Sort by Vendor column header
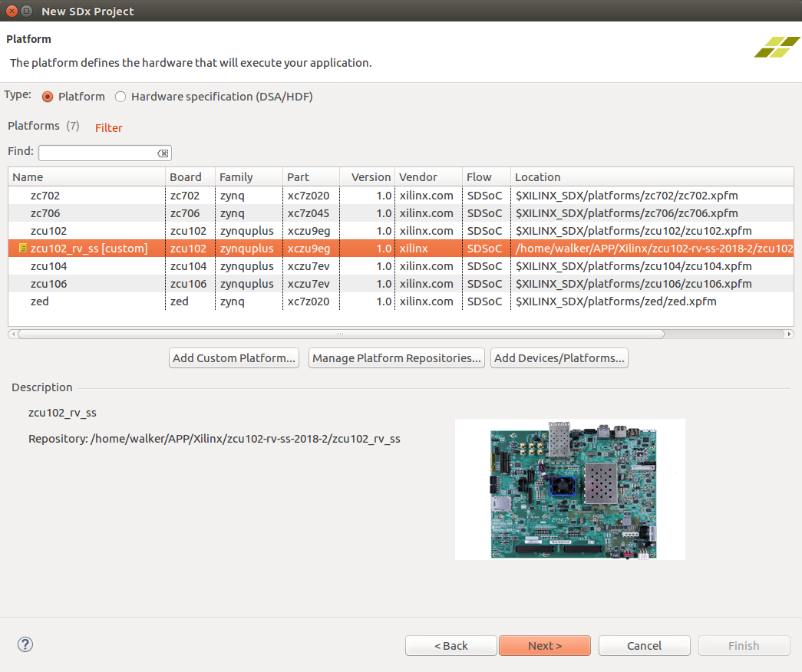Screen dimensions: 802x672 click(x=428, y=177)
